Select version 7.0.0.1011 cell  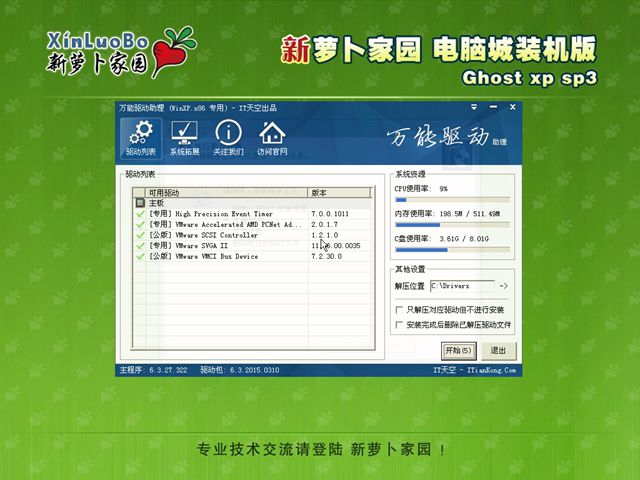pyautogui.click(x=330, y=214)
